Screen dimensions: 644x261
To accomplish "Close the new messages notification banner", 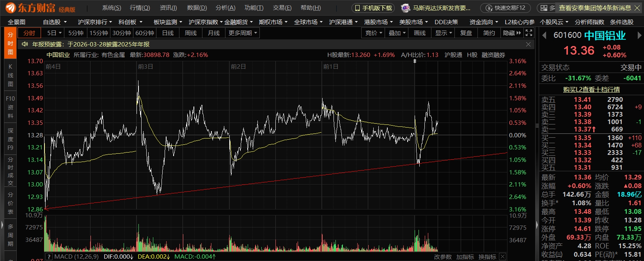I will [637, 8].
